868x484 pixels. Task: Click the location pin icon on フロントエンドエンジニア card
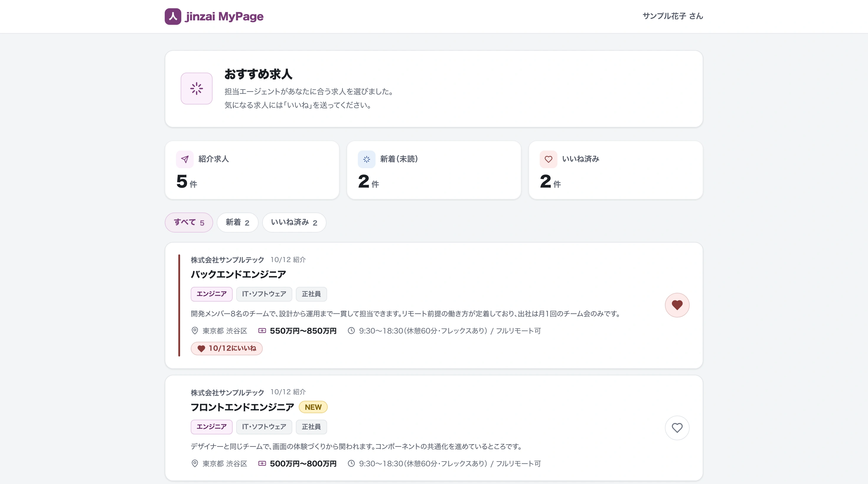[195, 463]
